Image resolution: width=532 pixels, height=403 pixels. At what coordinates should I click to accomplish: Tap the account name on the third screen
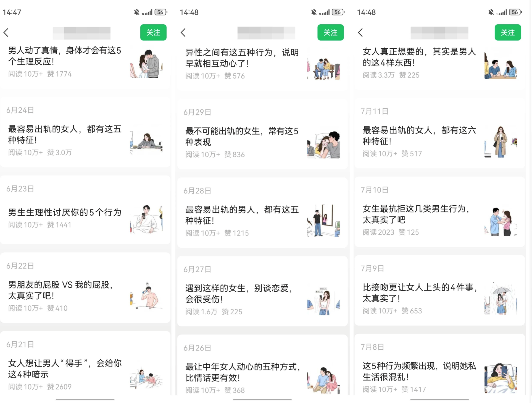click(x=439, y=32)
